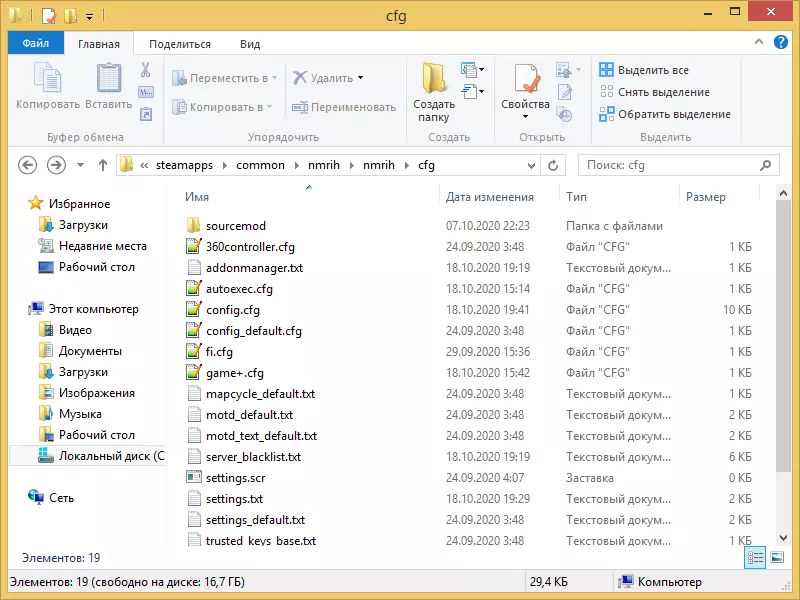Viewport: 800px width, 600px height.
Task: Select the sourcemod folder icon
Action: pos(193,226)
